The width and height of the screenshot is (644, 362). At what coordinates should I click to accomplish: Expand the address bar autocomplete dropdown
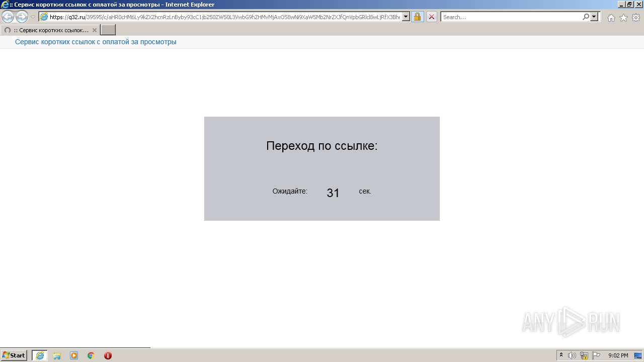point(406,17)
